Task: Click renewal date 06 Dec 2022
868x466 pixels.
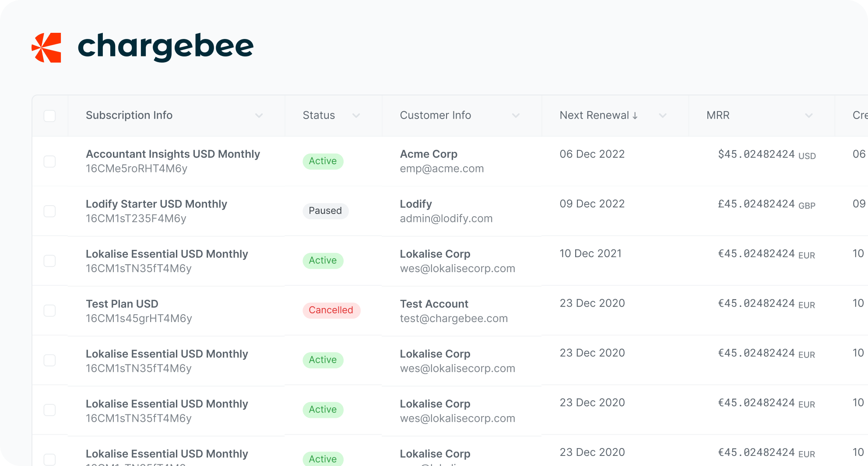Action: point(592,154)
